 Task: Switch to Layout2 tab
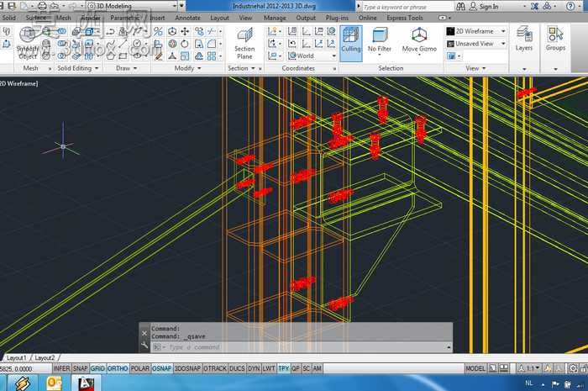pos(45,357)
